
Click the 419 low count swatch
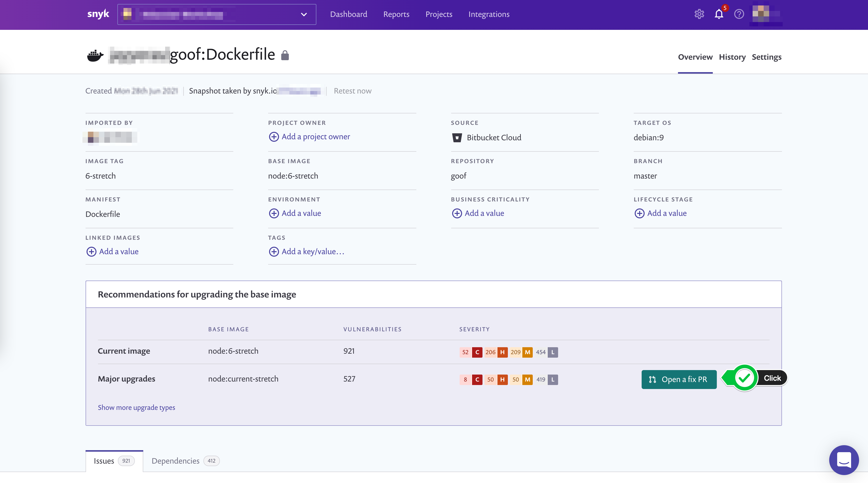[541, 380]
